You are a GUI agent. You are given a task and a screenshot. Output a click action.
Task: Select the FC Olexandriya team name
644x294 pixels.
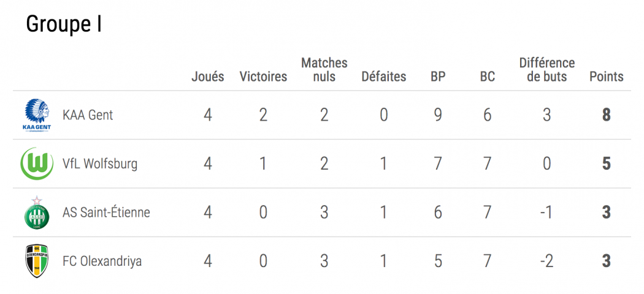point(102,261)
